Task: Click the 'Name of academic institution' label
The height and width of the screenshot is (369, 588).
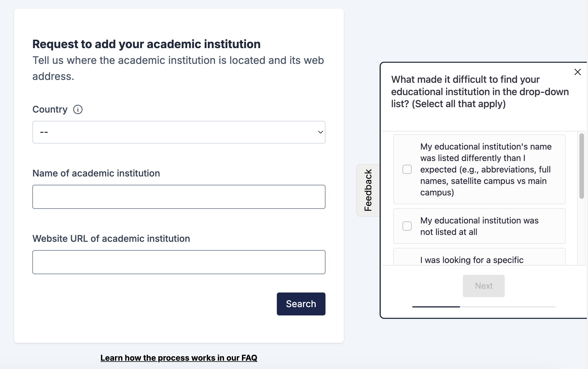Action: pyautogui.click(x=96, y=173)
